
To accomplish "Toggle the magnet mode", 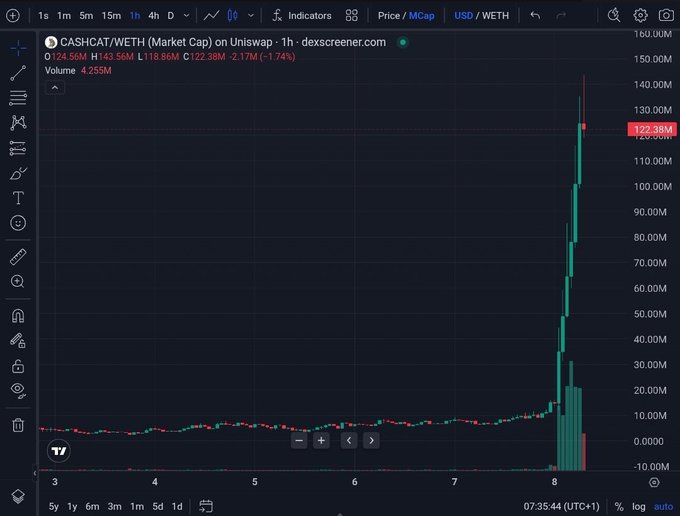I will pyautogui.click(x=18, y=316).
